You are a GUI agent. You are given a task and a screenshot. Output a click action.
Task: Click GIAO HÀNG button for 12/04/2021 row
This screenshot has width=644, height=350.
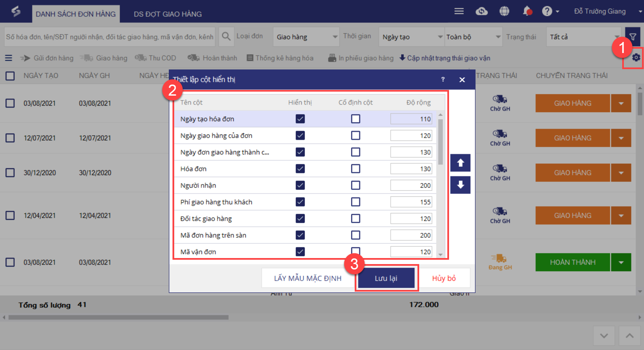pos(573,215)
